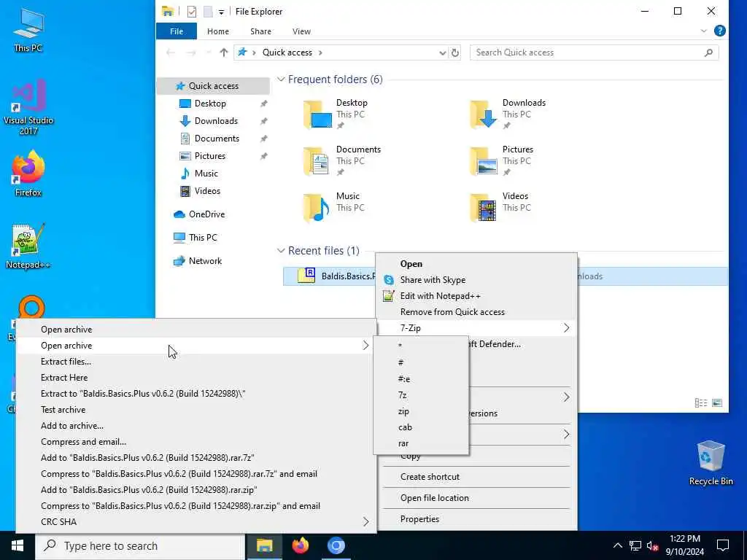Click the search magnifier in Explorer
747x560 pixels.
(709, 52)
